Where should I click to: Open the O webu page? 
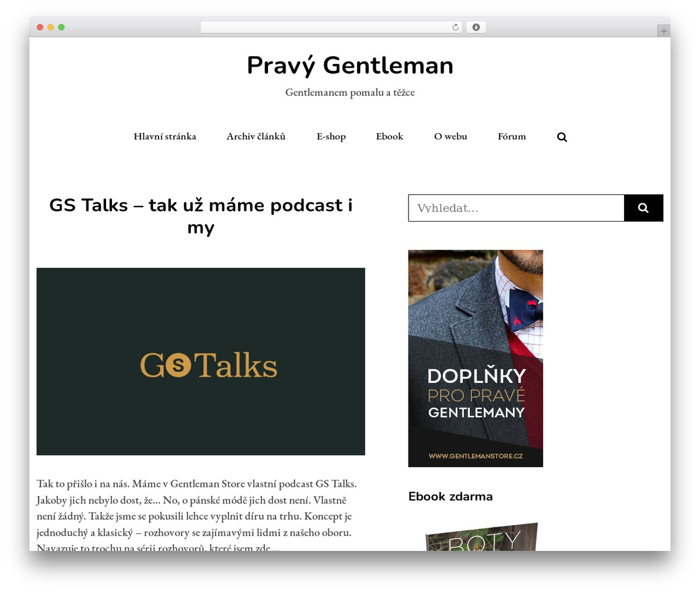coord(451,137)
